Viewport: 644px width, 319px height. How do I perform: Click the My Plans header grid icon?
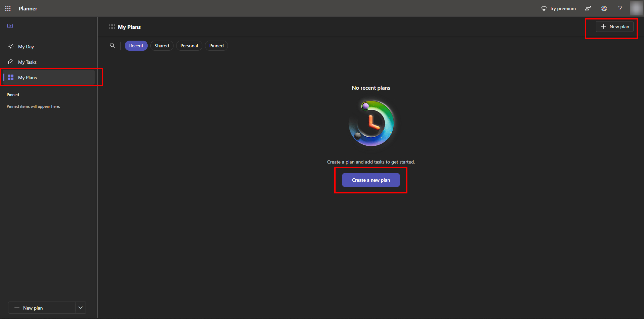coord(112,27)
